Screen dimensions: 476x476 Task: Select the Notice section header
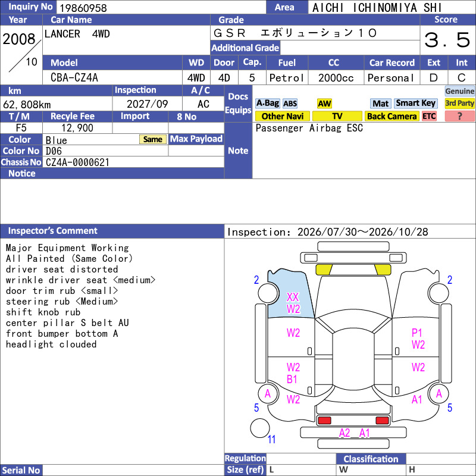(x=112, y=173)
